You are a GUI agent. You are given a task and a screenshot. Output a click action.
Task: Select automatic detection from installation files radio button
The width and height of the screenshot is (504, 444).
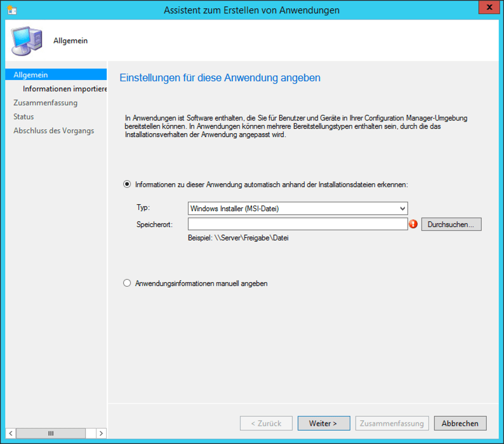tap(127, 185)
